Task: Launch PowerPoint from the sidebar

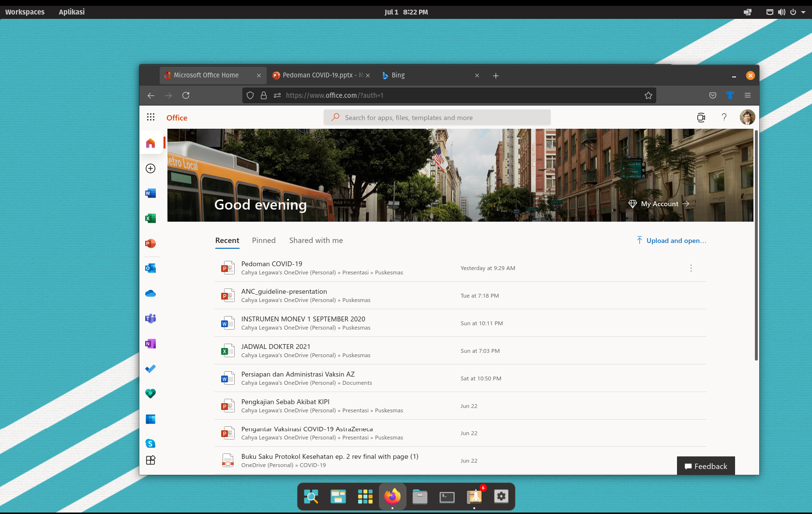Action: point(150,243)
